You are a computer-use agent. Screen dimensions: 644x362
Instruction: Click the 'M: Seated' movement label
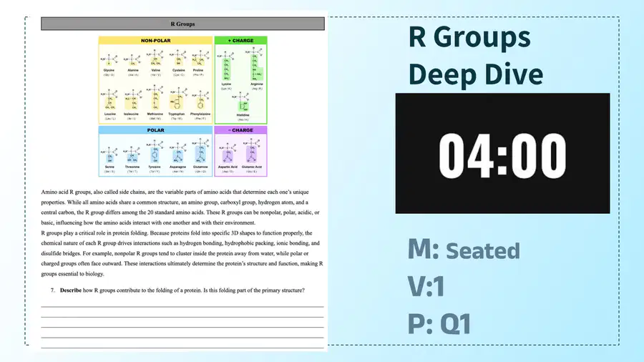464,249
